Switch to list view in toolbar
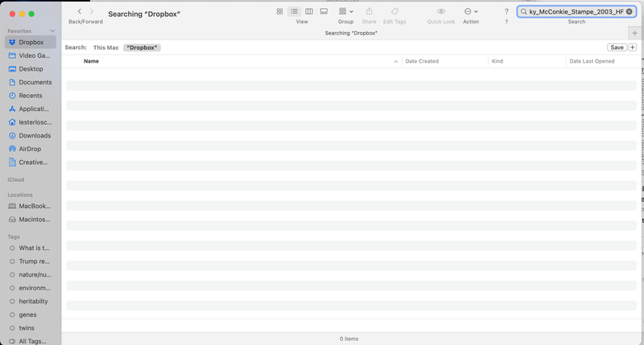 (295, 12)
